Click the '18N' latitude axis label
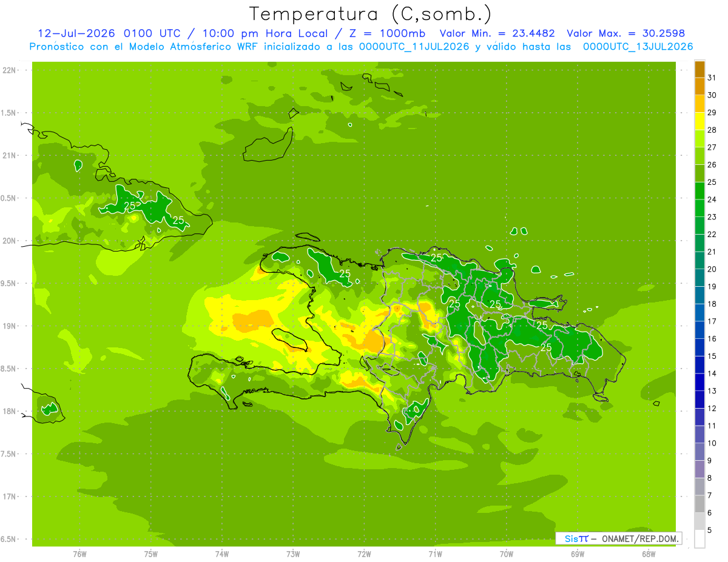Viewport: 728px width, 562px height. (x=10, y=411)
